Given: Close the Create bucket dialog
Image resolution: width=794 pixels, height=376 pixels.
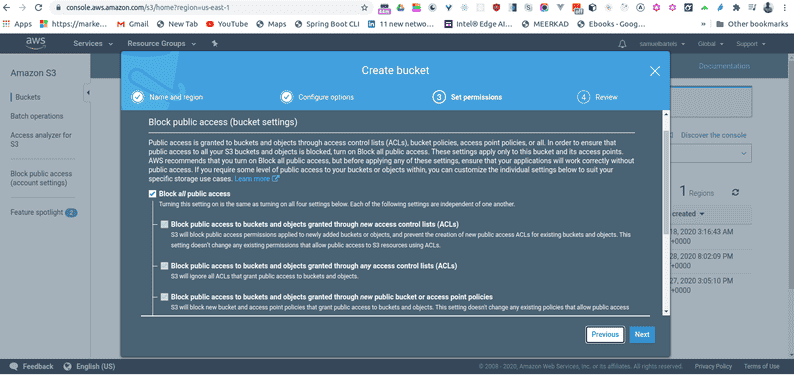Looking at the screenshot, I should click(655, 71).
